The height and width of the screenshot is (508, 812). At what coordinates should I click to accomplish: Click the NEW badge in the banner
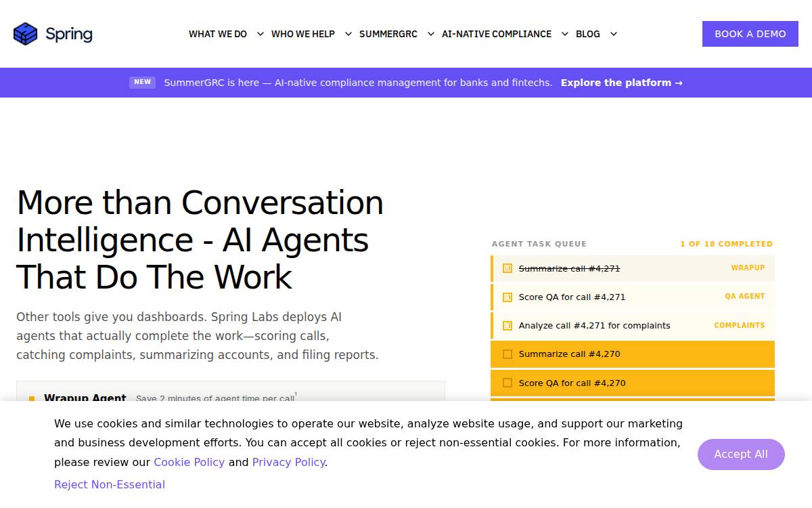click(142, 82)
